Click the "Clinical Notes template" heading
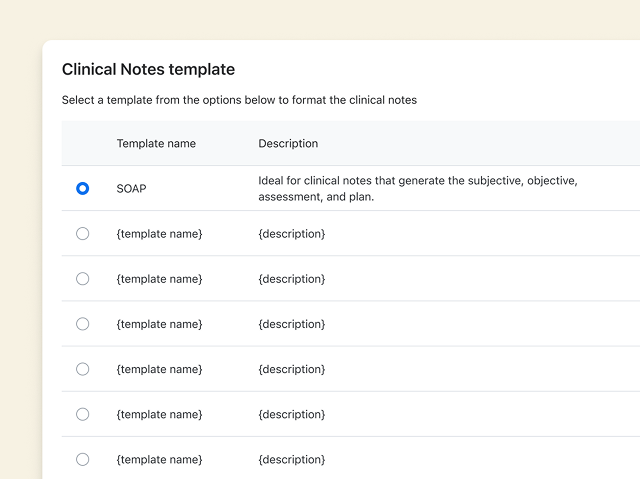 (x=148, y=69)
